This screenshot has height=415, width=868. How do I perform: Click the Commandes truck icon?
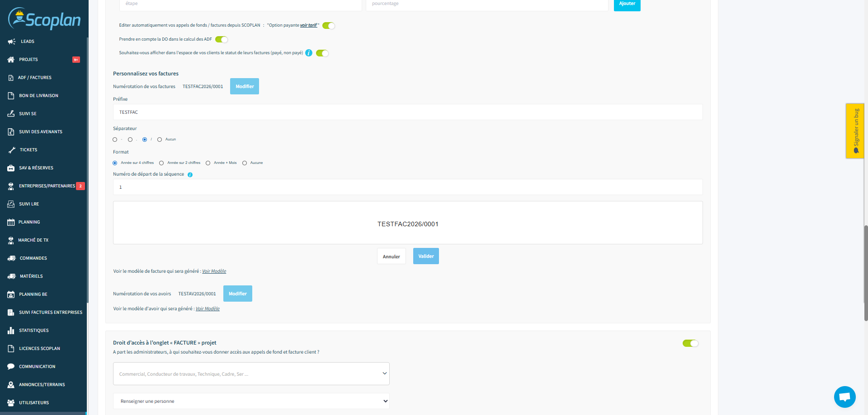[x=12, y=258]
